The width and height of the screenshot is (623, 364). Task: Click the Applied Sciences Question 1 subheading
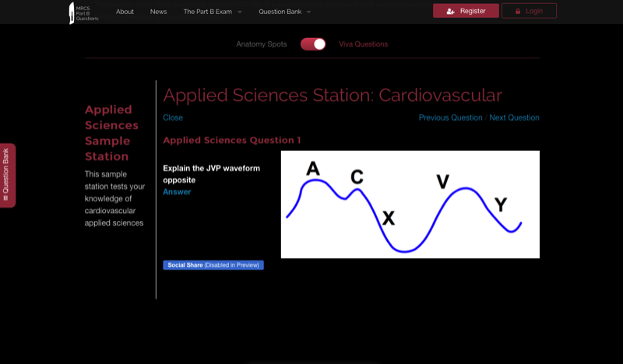point(231,141)
